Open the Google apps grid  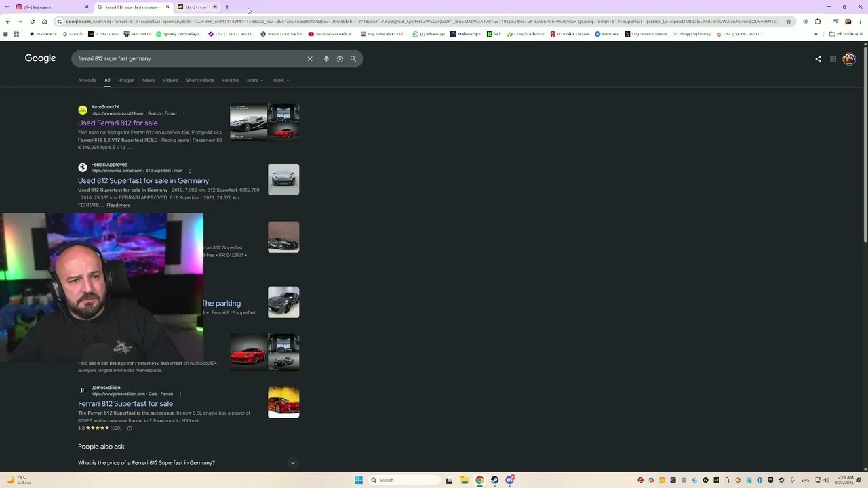point(833,59)
